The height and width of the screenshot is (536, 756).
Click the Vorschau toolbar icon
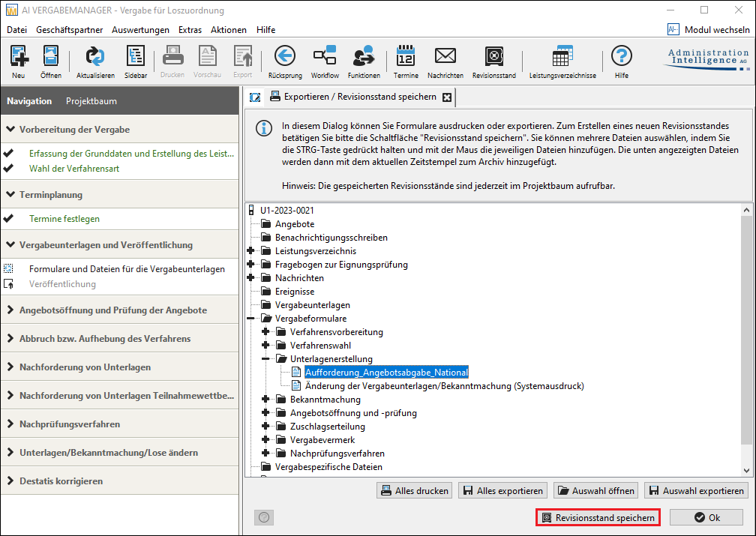tap(207, 56)
